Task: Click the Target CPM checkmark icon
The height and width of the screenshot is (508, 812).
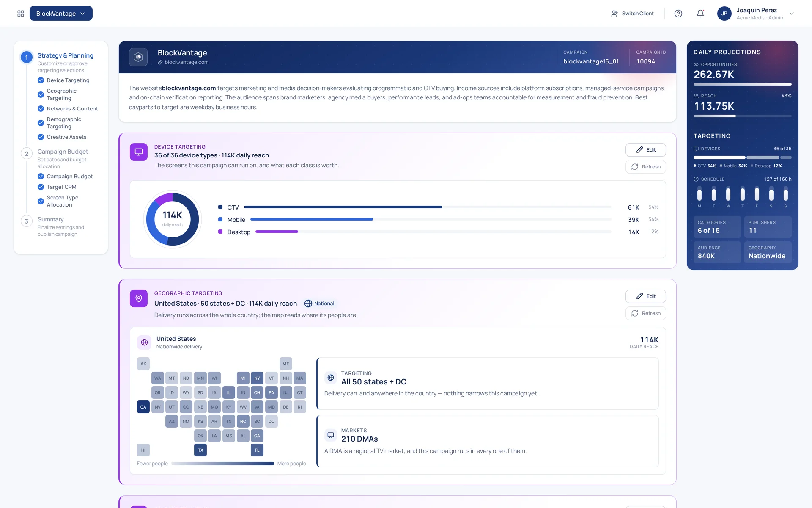Action: click(x=41, y=187)
